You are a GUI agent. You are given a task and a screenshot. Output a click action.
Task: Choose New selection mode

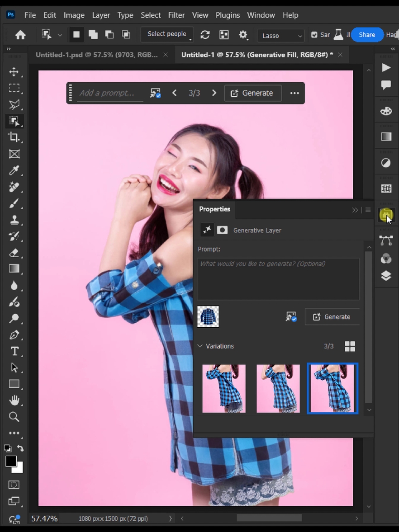point(76,35)
